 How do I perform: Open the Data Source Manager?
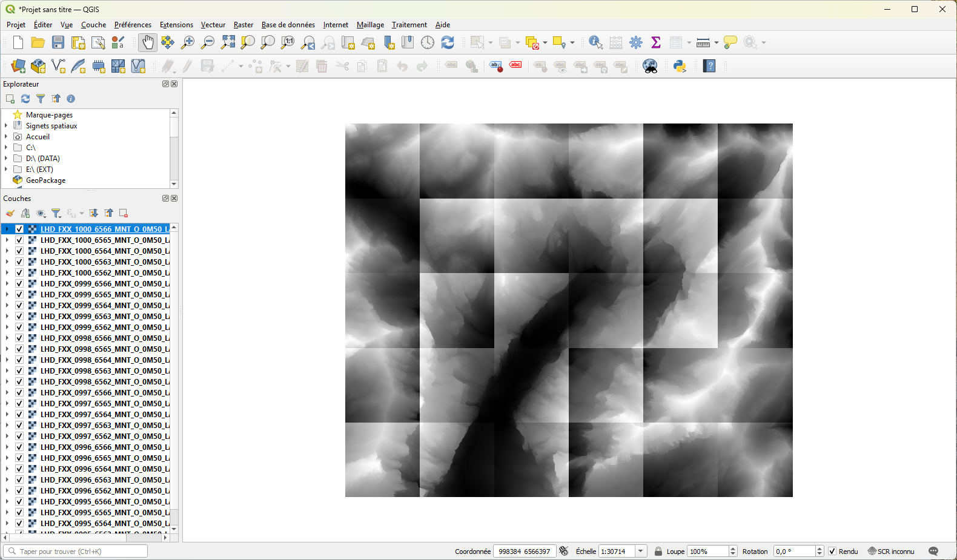19,67
